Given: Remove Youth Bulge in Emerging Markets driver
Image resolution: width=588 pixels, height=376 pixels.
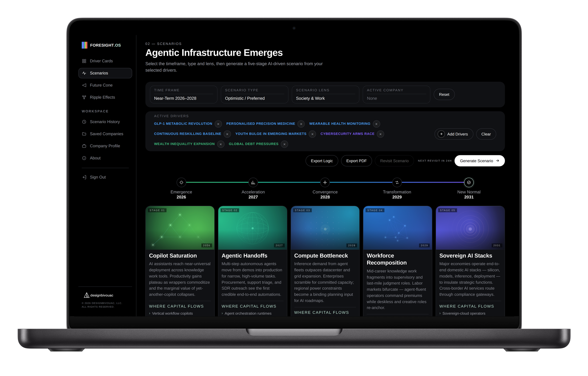Looking at the screenshot, I should (x=312, y=134).
